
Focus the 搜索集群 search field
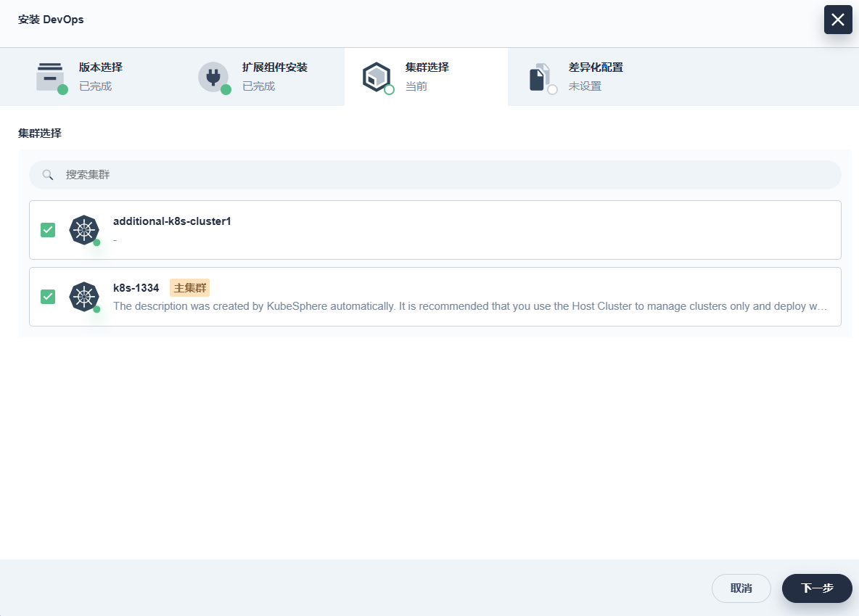pyautogui.click(x=435, y=175)
